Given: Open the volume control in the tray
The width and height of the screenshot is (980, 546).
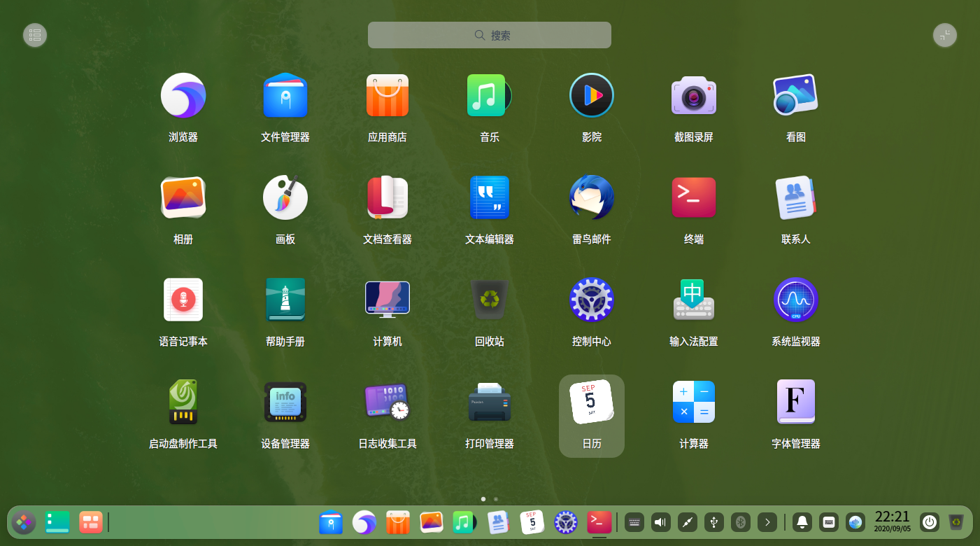Looking at the screenshot, I should tap(661, 522).
